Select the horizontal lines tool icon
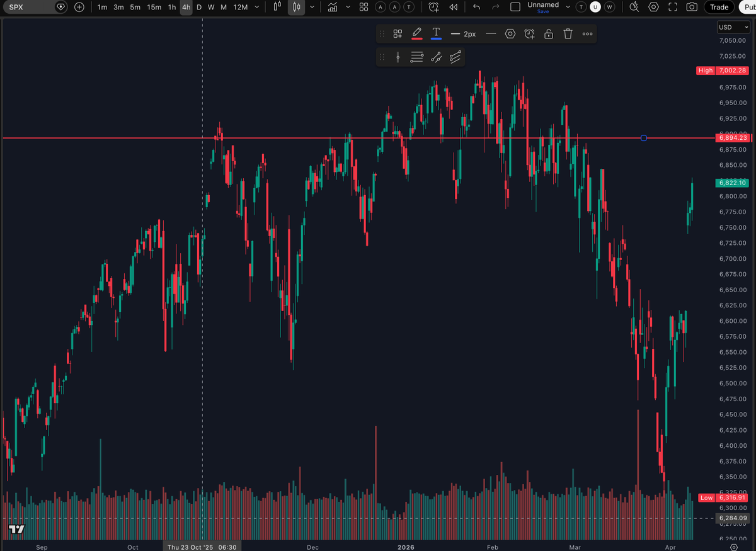Image resolution: width=756 pixels, height=551 pixels. [416, 57]
